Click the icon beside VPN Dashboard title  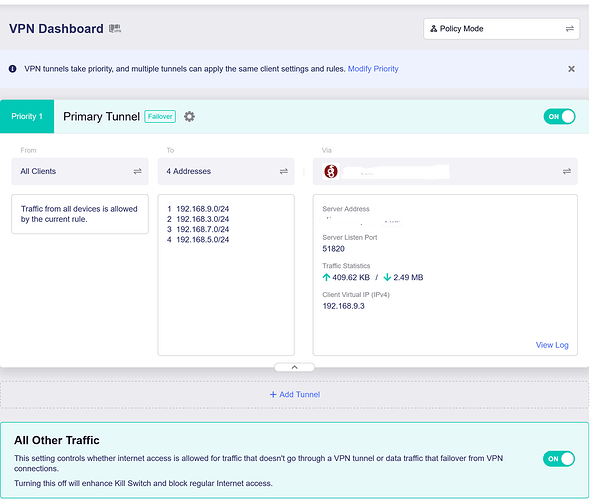[115, 28]
